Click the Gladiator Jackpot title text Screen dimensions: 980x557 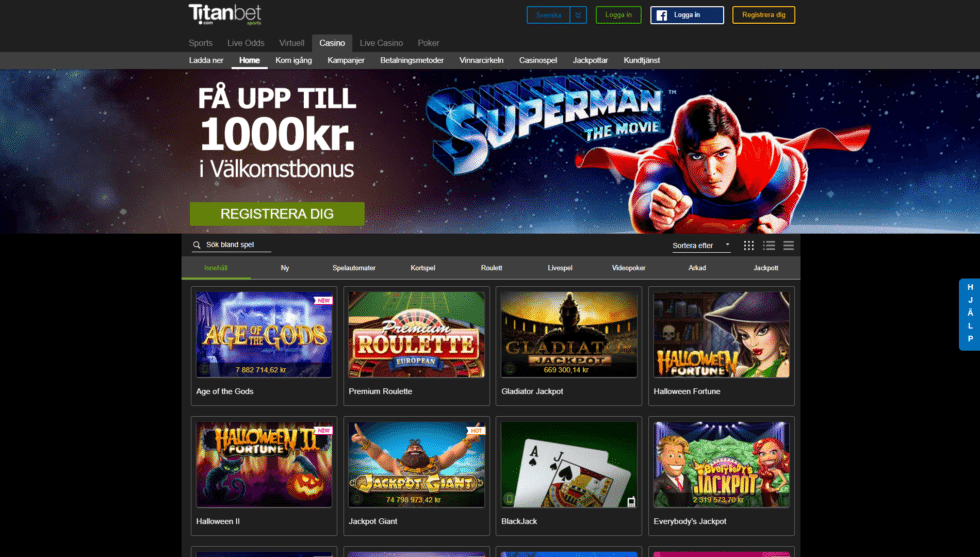point(532,391)
